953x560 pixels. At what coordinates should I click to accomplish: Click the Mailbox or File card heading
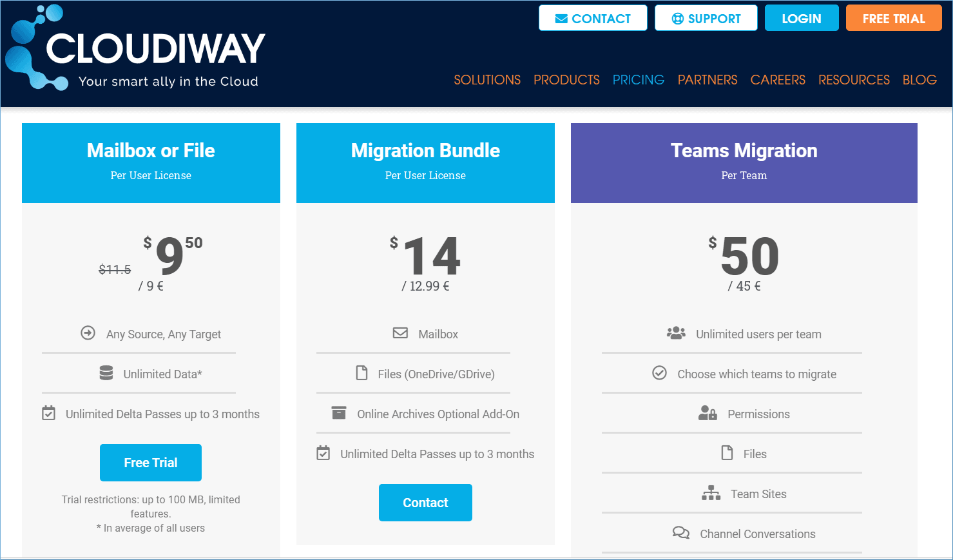(x=151, y=151)
